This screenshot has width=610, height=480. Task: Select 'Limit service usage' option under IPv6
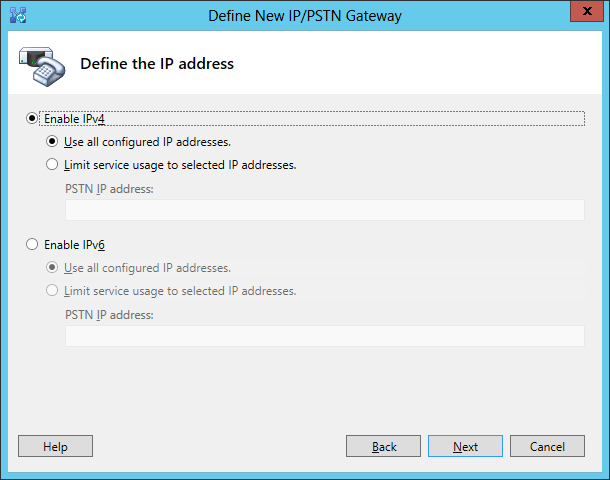(52, 291)
